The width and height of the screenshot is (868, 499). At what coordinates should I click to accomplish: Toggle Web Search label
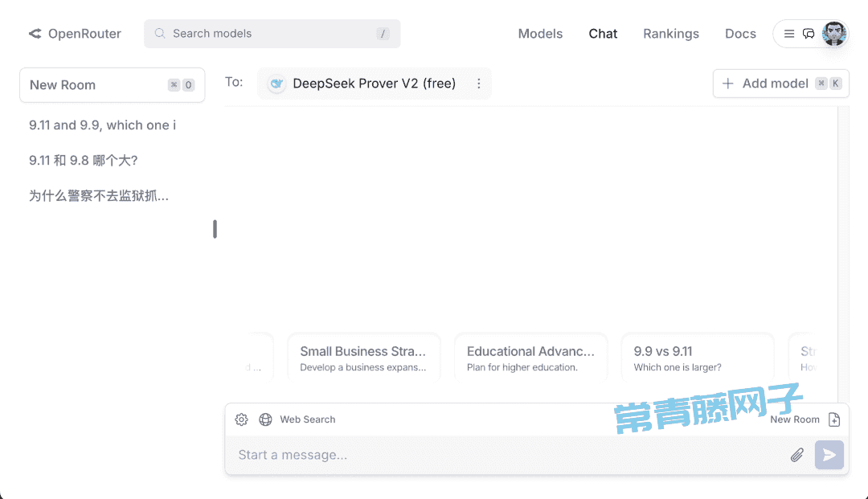307,419
